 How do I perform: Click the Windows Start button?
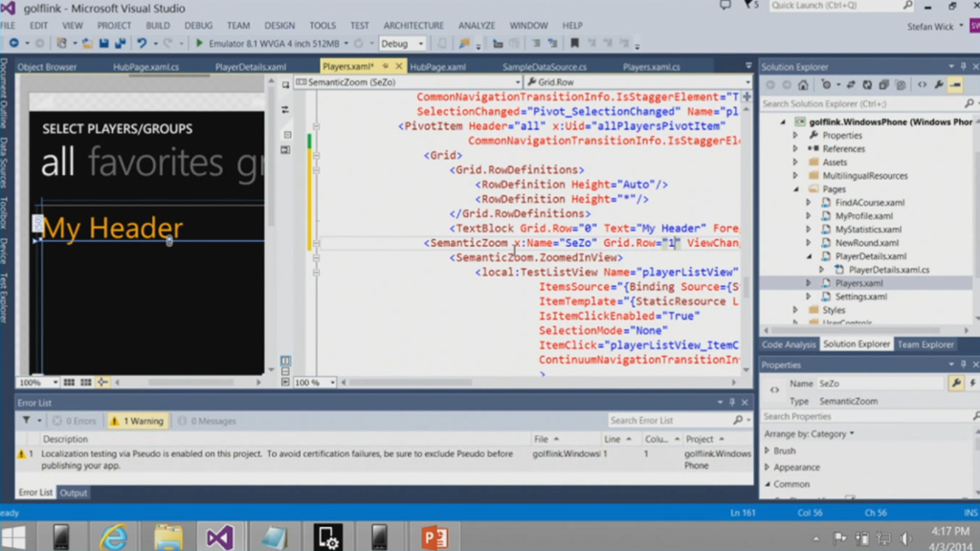pos(12,536)
